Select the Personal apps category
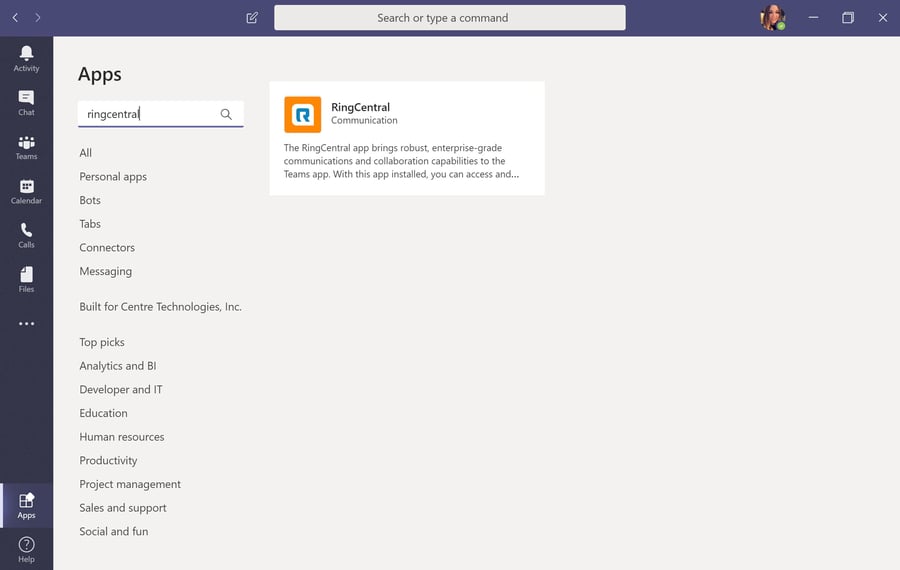This screenshot has width=900, height=570. (113, 177)
